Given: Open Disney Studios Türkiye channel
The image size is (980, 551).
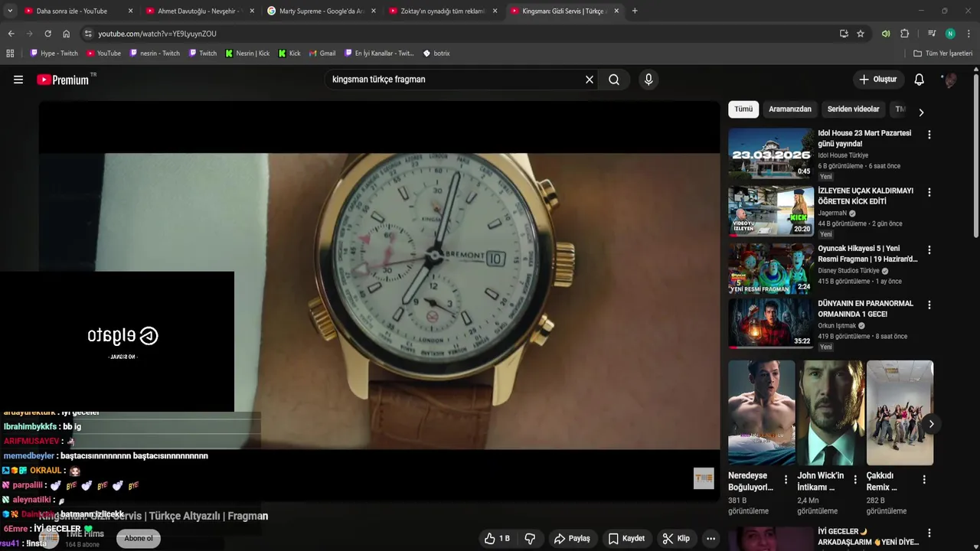Looking at the screenshot, I should (x=848, y=271).
